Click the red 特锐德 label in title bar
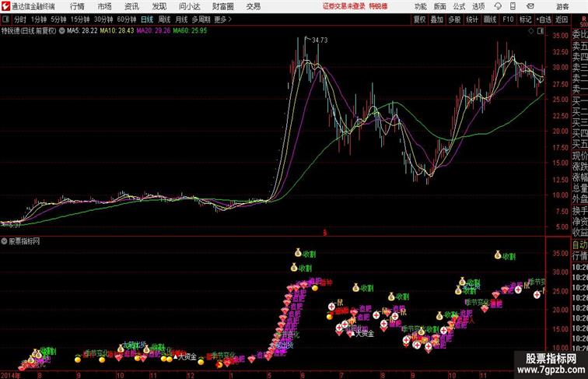Screen dimensions: 588x379 378,6
